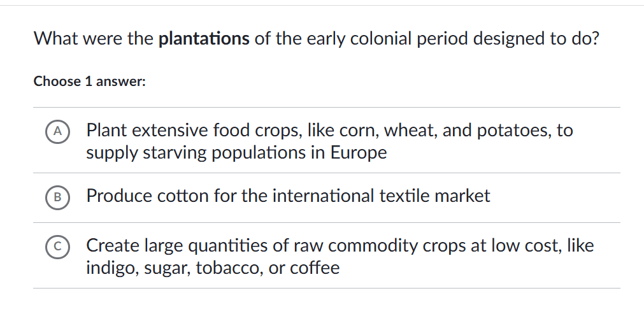Click the 'Choose 1 answer:' label

tap(90, 82)
